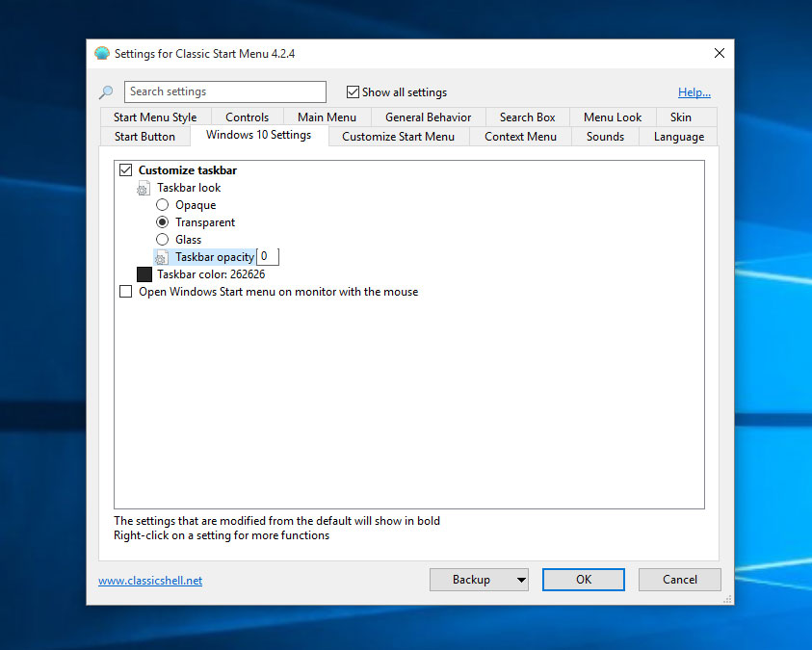This screenshot has width=812, height=650.
Task: Close the Classic Start Menu settings window
Action: (720, 53)
